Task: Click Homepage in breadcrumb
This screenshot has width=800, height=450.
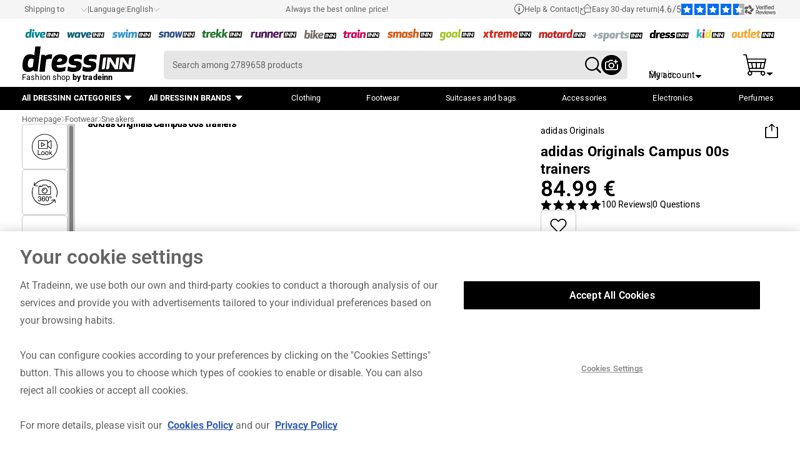Action: (41, 119)
